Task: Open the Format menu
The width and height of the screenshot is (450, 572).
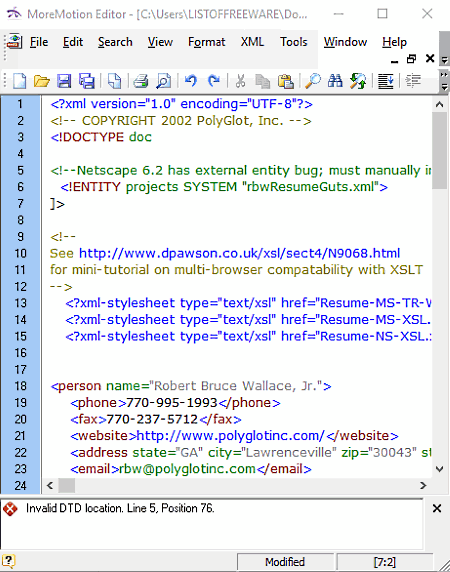Action: click(x=206, y=42)
